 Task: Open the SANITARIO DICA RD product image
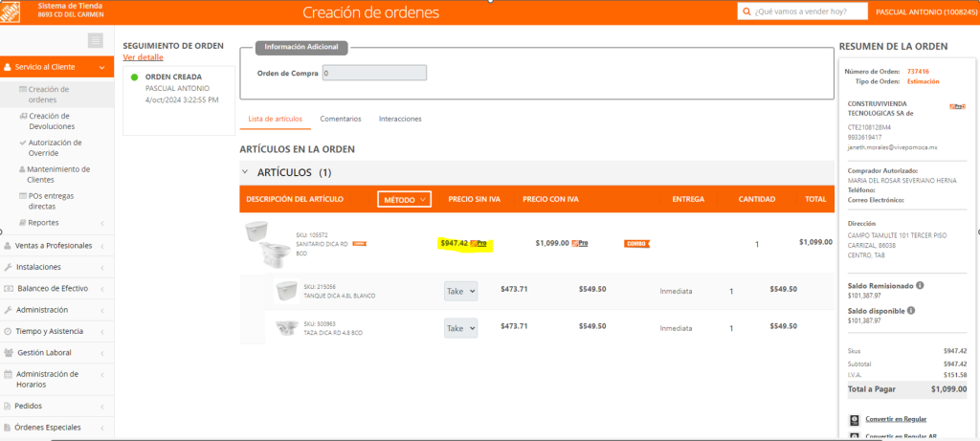coord(268,244)
